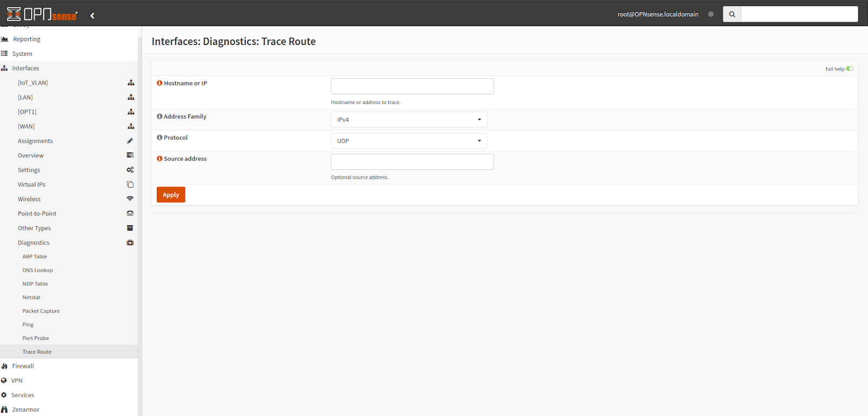Focus the Source address input field
868x416 pixels.
click(412, 162)
